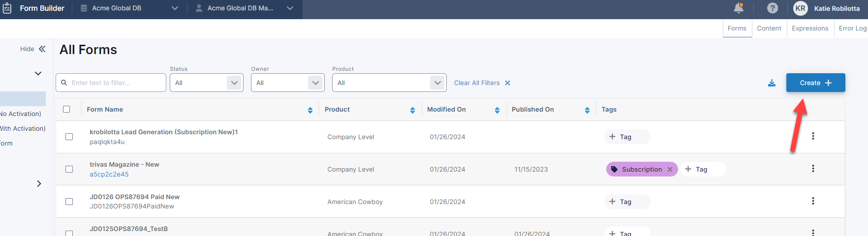Open the Product filter dropdown
The width and height of the screenshot is (868, 236).
click(x=389, y=83)
